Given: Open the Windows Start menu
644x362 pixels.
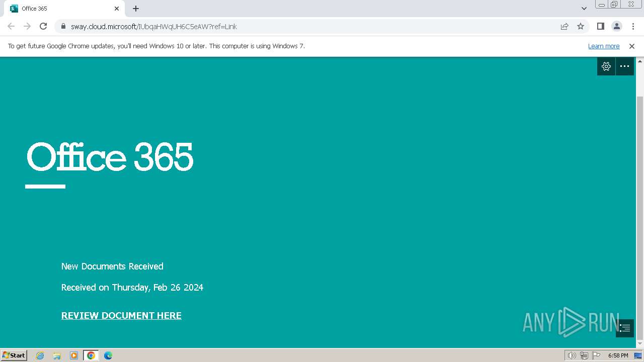Looking at the screenshot, I should click(x=14, y=355).
